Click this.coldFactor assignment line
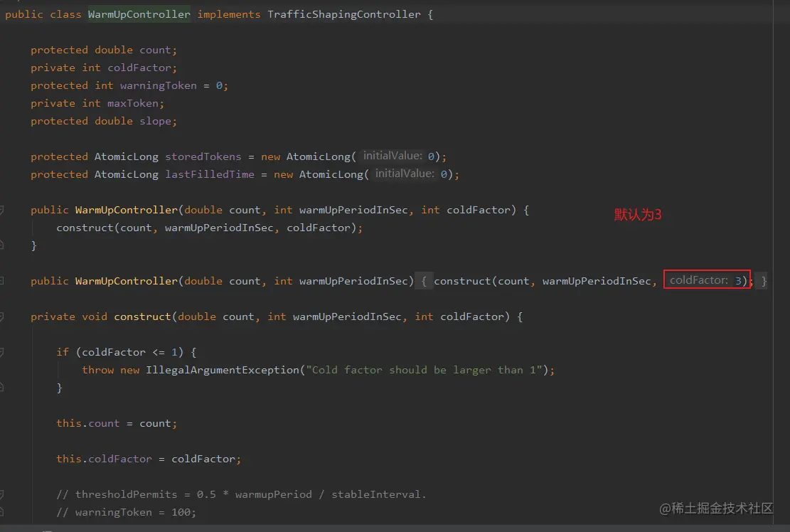Screen dimensions: 790x532 tap(149, 459)
